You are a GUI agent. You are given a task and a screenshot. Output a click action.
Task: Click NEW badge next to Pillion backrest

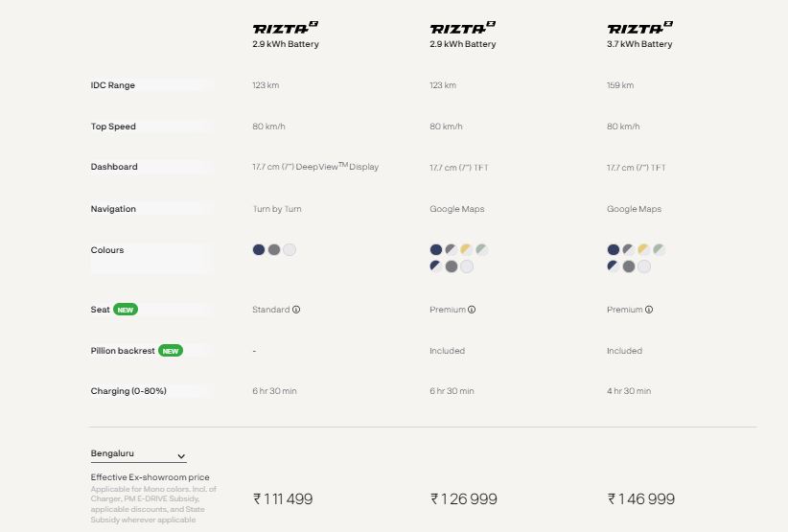171,351
